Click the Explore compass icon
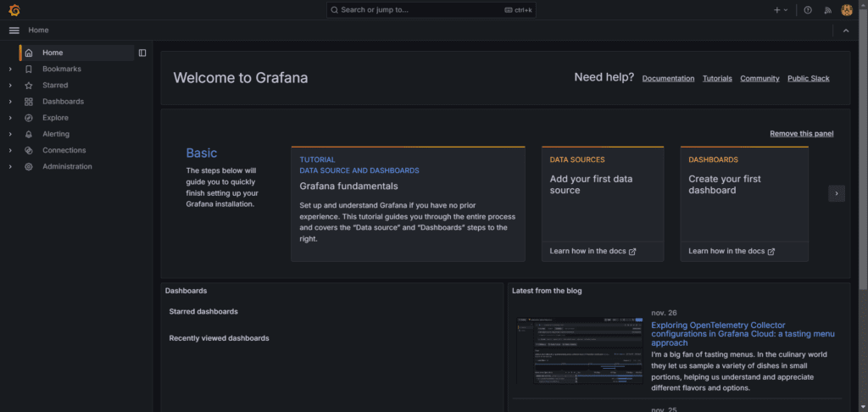This screenshot has height=412, width=868. [x=29, y=118]
